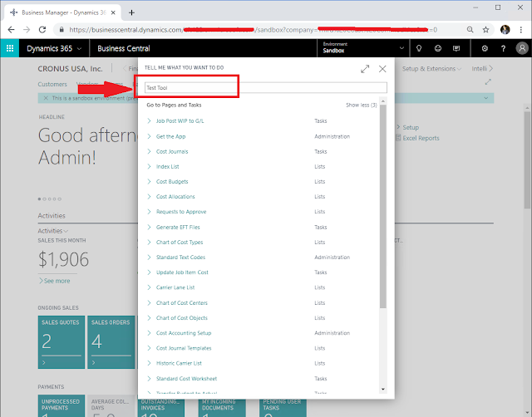Screen dimensions: 532x417
Task: Open the Chrome profile avatar
Action: [505, 30]
